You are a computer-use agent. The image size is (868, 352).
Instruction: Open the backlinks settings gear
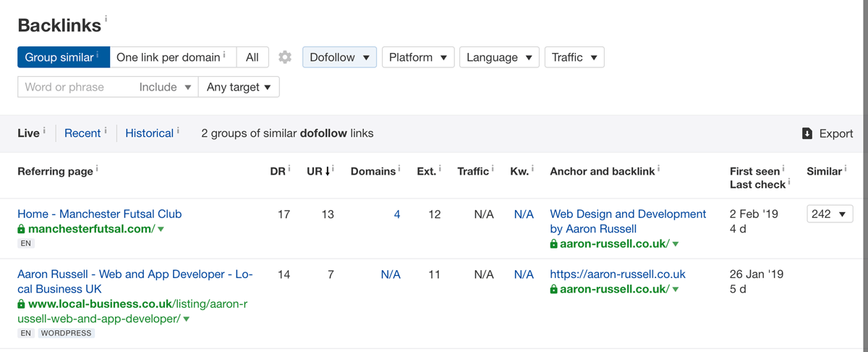click(x=285, y=57)
